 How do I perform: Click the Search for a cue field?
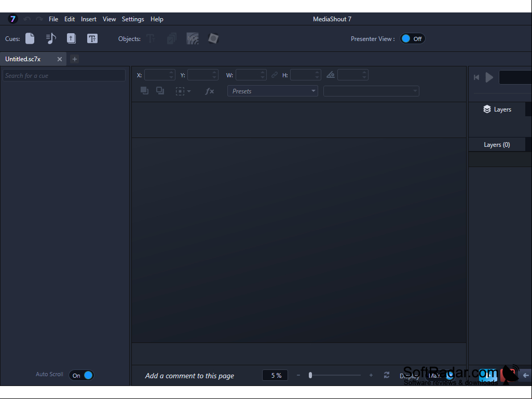64,75
